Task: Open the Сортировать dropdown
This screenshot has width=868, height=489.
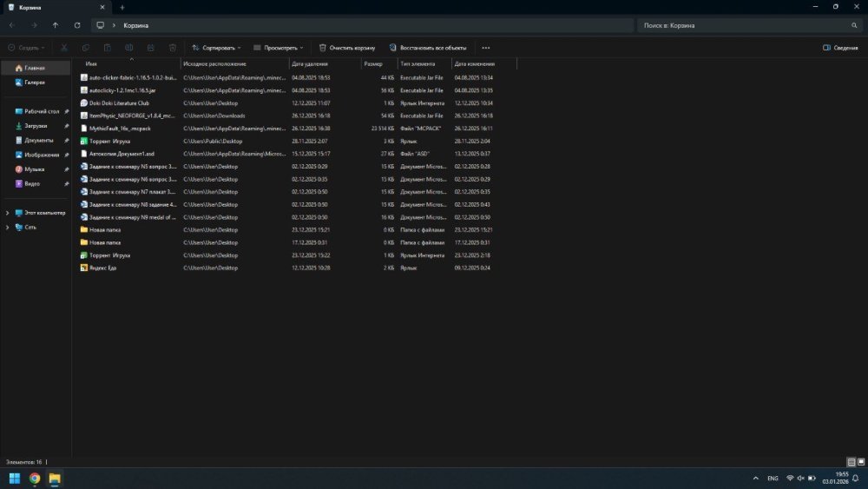Action: pos(216,48)
